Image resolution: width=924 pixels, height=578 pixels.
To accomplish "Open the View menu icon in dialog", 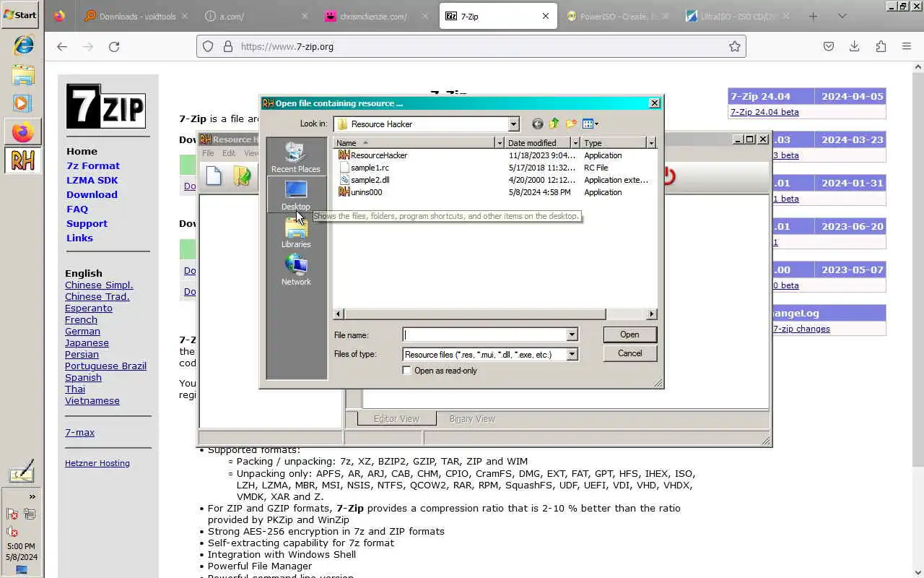I will pos(590,124).
